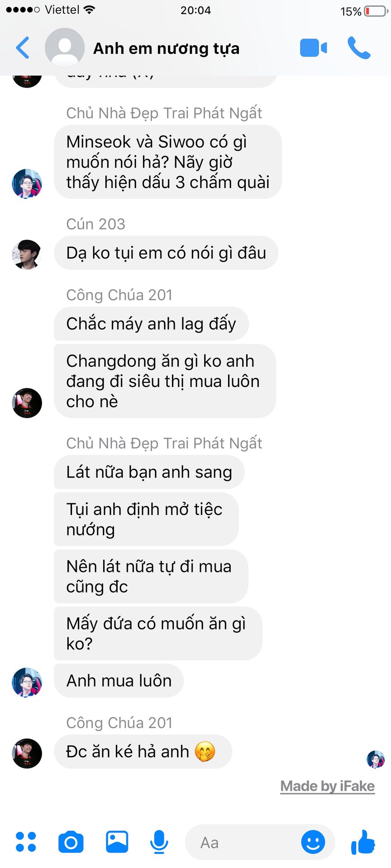Open the Made by iFake link
Screen dimensions: 391x868
[328, 786]
